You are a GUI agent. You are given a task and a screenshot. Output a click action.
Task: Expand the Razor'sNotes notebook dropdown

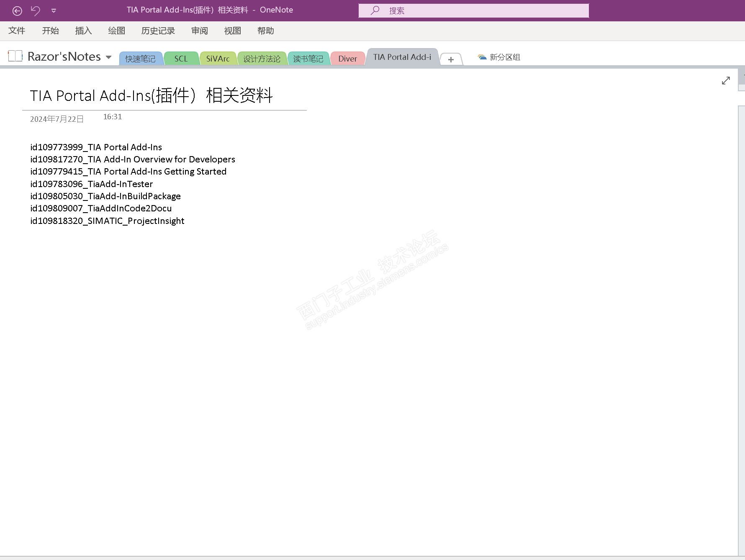pyautogui.click(x=109, y=57)
